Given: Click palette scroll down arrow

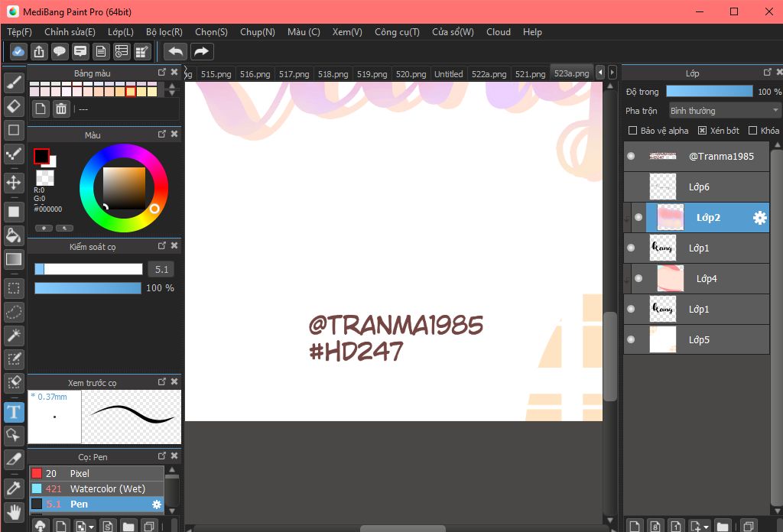Looking at the screenshot, I should click(x=172, y=92).
